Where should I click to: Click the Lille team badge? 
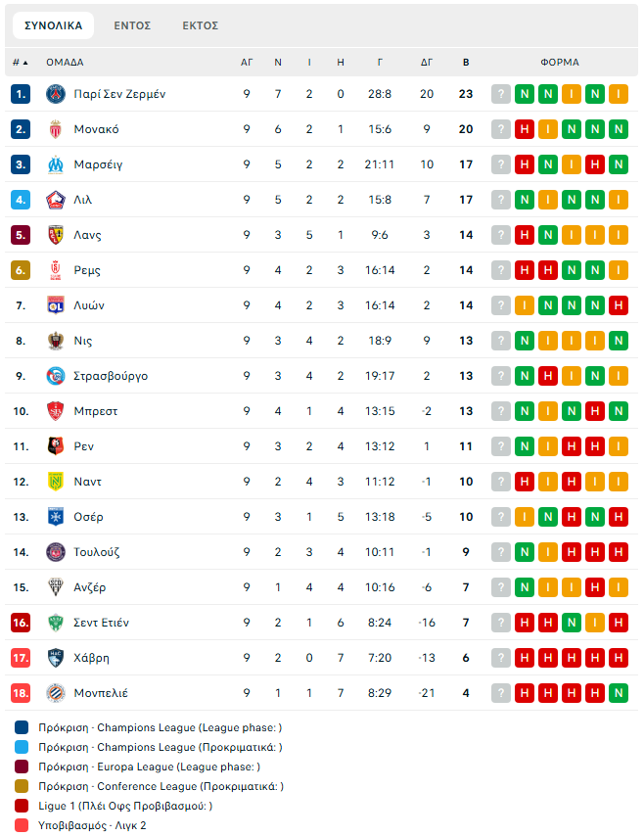click(55, 200)
